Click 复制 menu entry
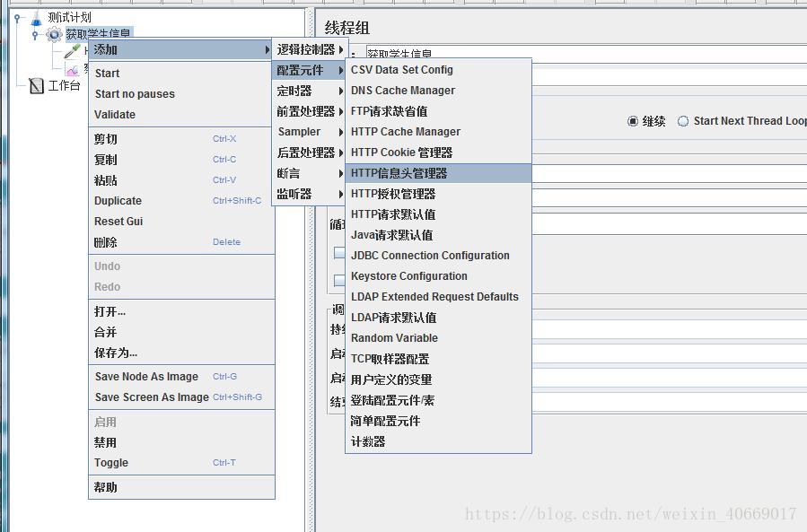The height and width of the screenshot is (532, 807). tap(181, 160)
